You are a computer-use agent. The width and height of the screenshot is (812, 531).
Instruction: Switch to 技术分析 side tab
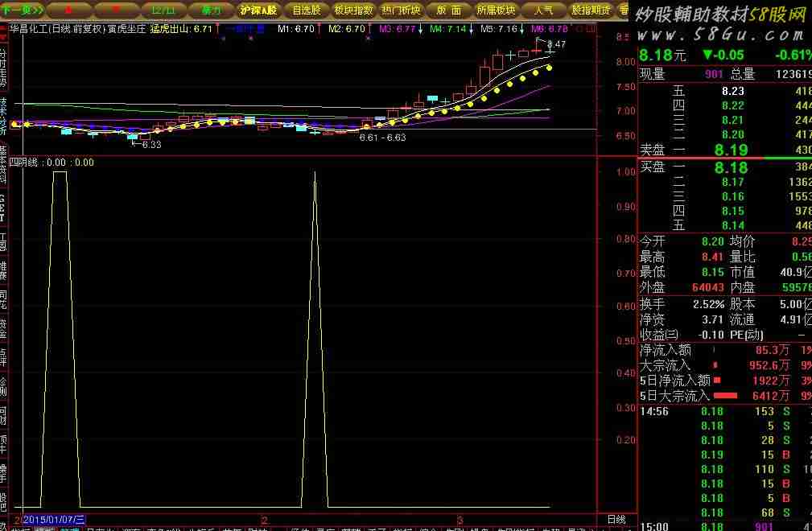coord(4,117)
